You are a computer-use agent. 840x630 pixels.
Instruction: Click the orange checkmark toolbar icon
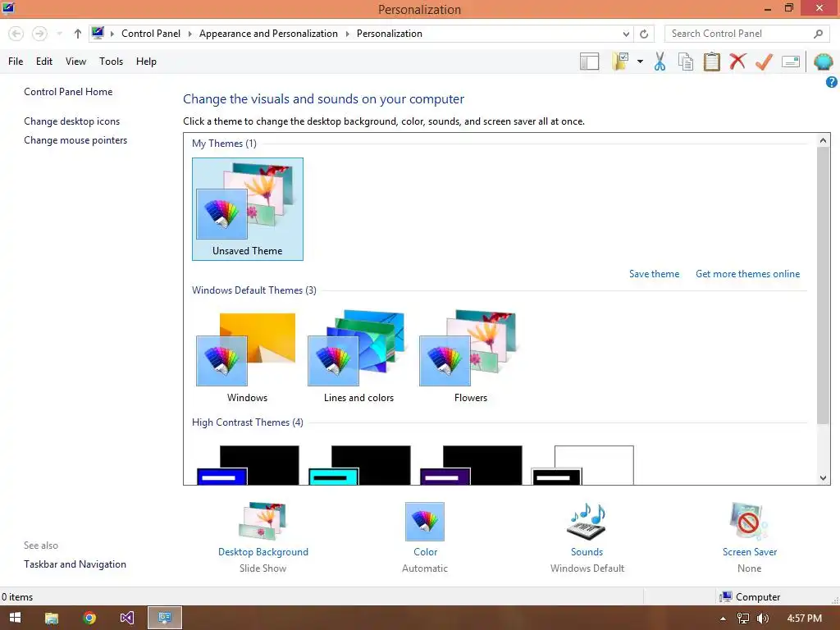(x=764, y=62)
